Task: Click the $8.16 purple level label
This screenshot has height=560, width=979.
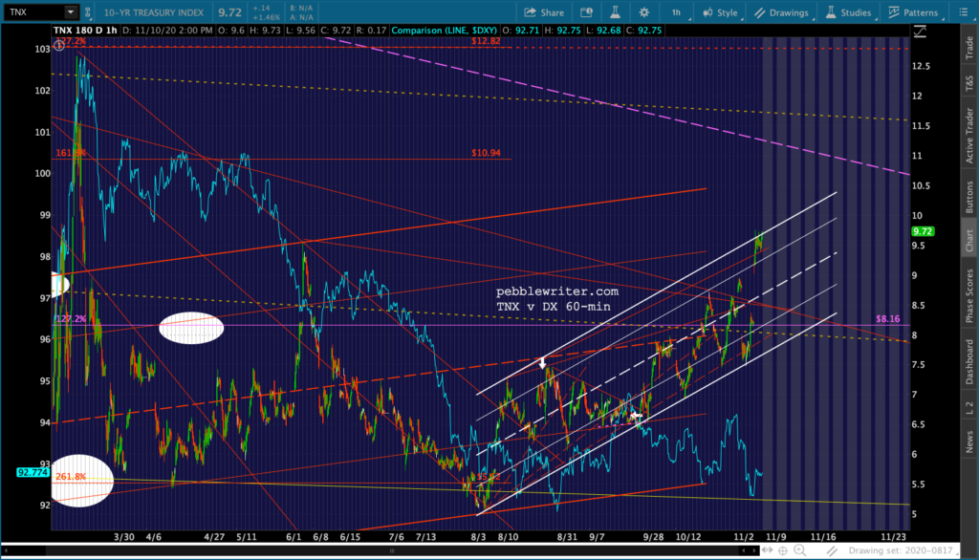Action: pos(887,318)
